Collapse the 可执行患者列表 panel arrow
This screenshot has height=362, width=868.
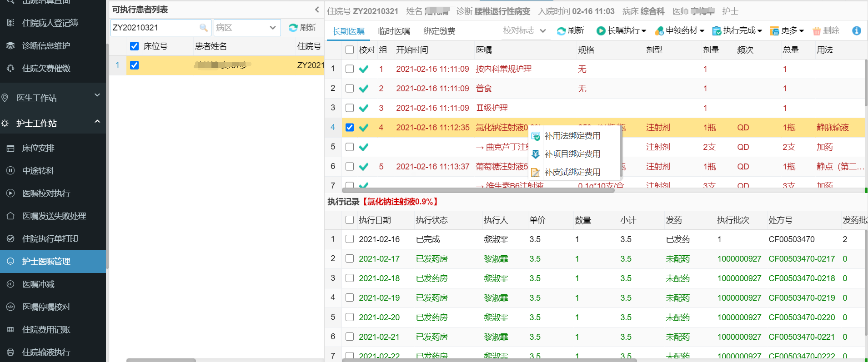point(317,10)
